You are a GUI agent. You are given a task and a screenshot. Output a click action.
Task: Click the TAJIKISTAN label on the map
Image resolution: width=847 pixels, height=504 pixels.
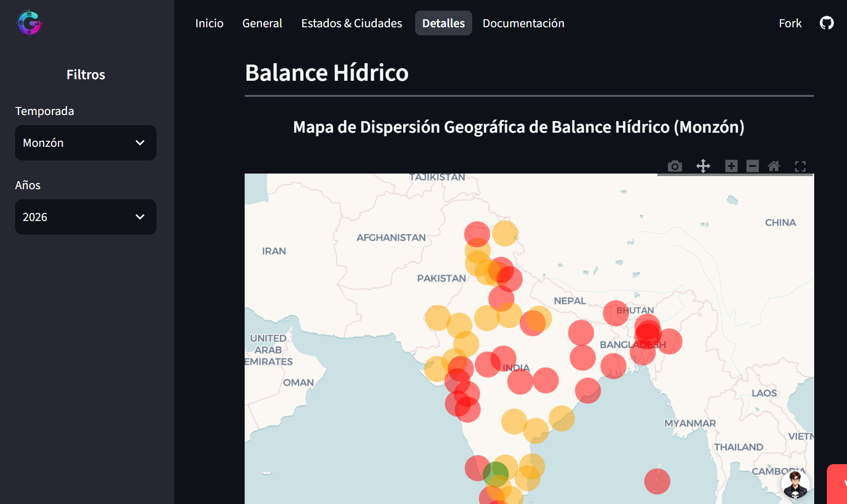coord(437,177)
